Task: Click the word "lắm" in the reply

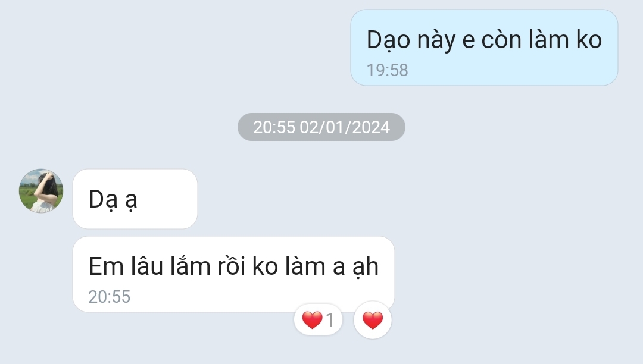Action: click(x=191, y=265)
